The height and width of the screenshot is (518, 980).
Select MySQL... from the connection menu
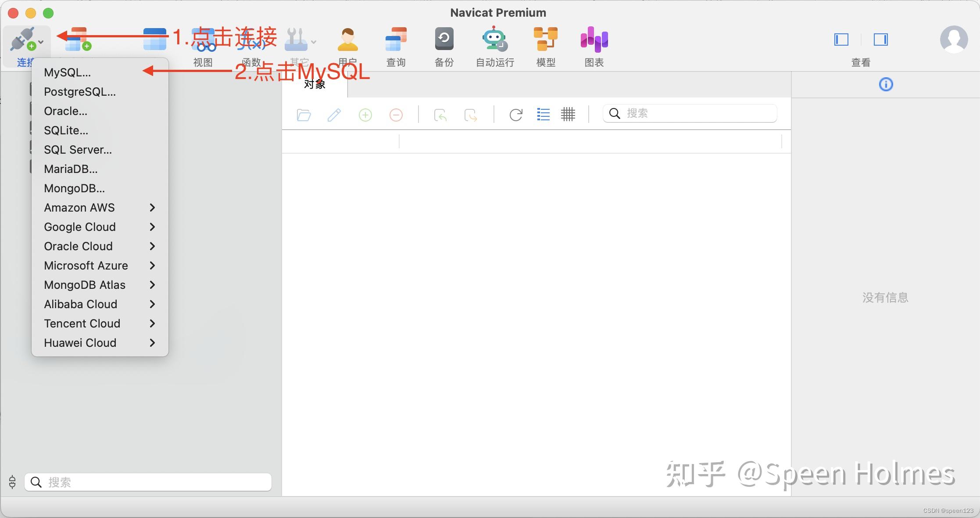coord(68,72)
